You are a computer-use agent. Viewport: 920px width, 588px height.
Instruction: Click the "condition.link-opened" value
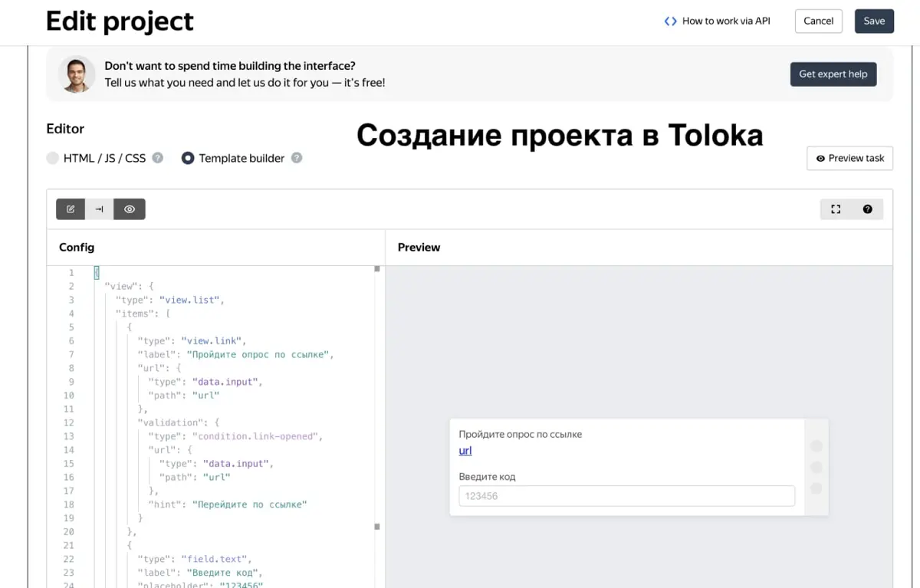tap(255, 436)
